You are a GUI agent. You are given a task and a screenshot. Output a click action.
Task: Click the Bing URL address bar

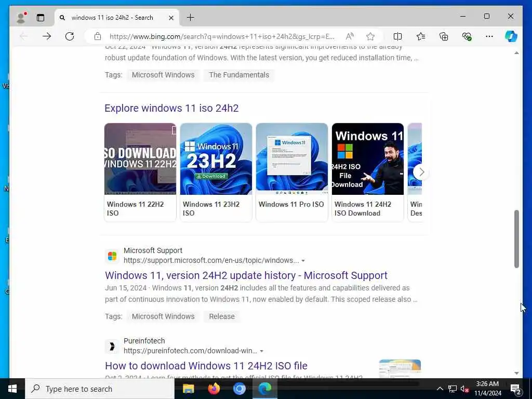click(222, 36)
